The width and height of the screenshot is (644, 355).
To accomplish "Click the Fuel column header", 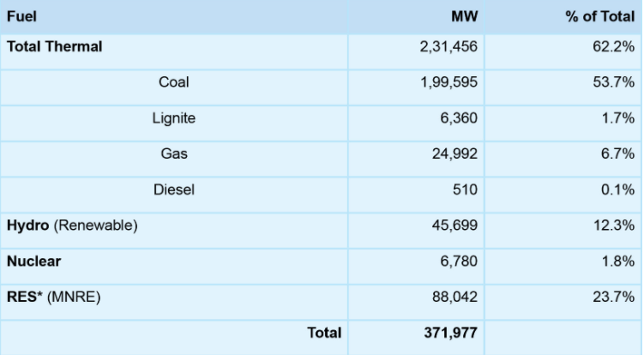I will 22,16.
